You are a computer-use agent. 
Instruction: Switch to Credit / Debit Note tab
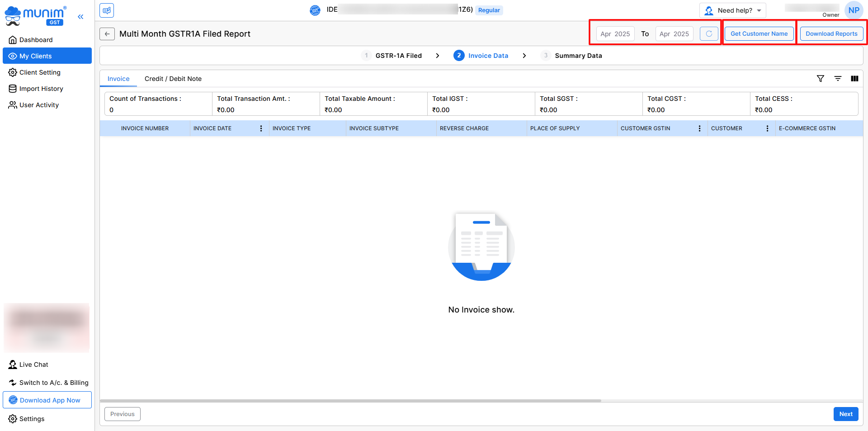(173, 79)
